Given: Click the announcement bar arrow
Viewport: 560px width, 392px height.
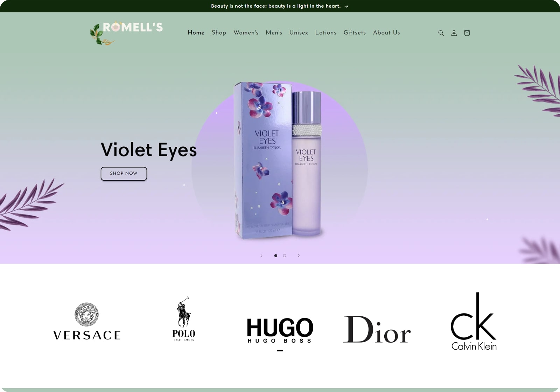Looking at the screenshot, I should tap(346, 6).
